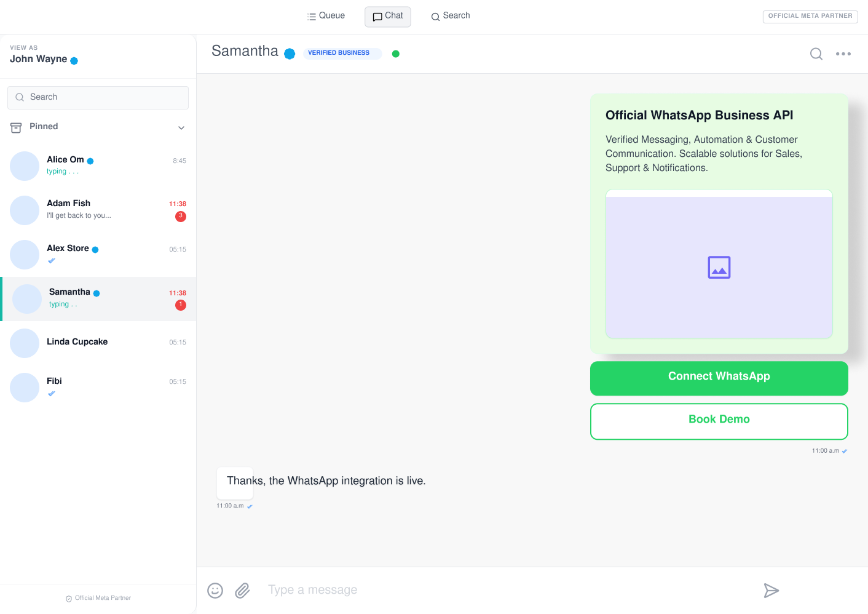Click Fibi's avatar circle

[25, 388]
